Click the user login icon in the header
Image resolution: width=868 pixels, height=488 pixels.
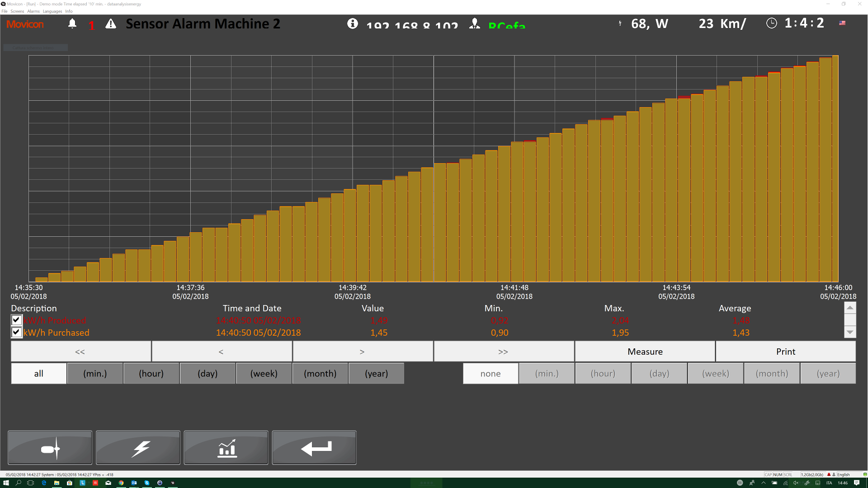click(x=475, y=23)
